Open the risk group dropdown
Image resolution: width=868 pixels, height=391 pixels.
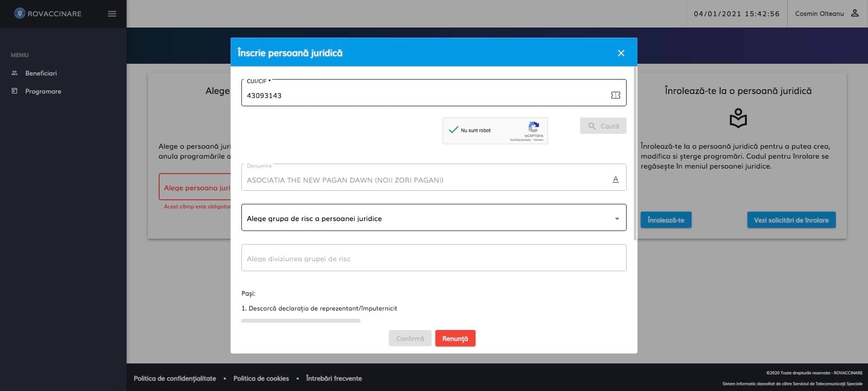tap(434, 217)
